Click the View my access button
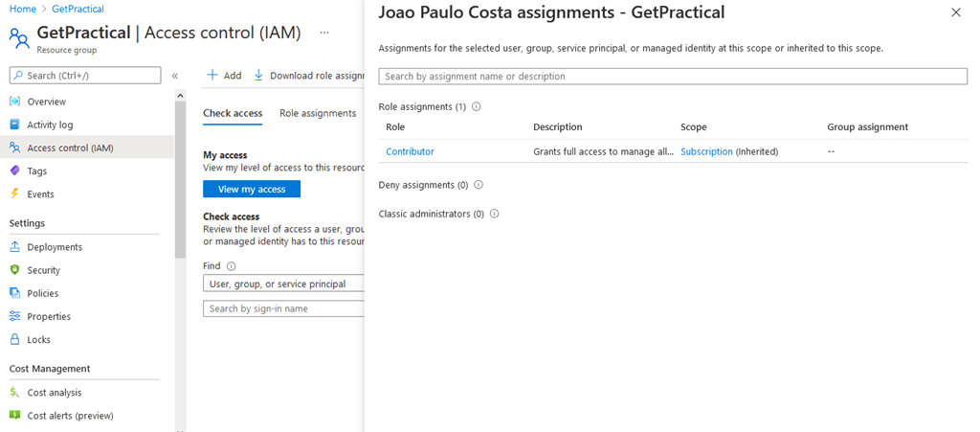This screenshot has height=432, width=980. tap(252, 189)
